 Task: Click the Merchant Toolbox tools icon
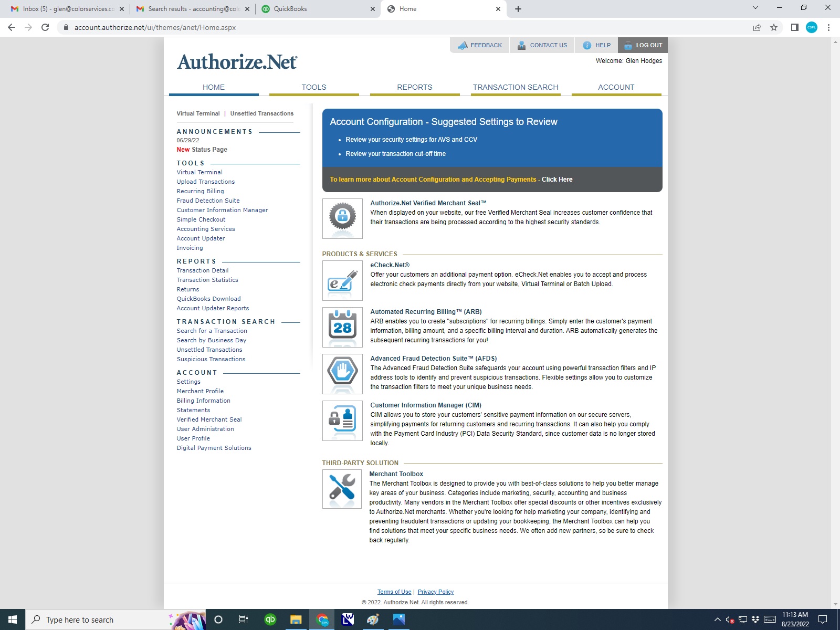[342, 489]
